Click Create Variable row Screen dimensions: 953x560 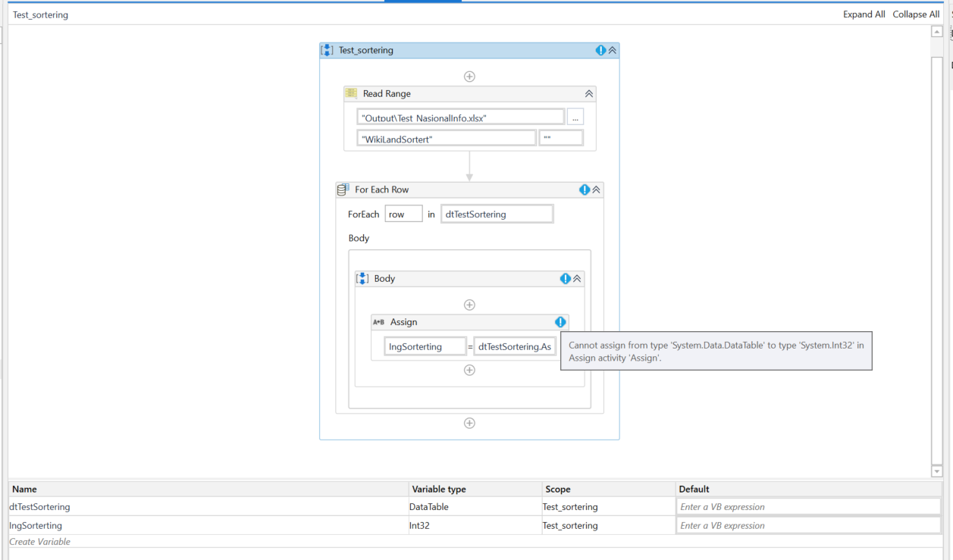point(475,542)
